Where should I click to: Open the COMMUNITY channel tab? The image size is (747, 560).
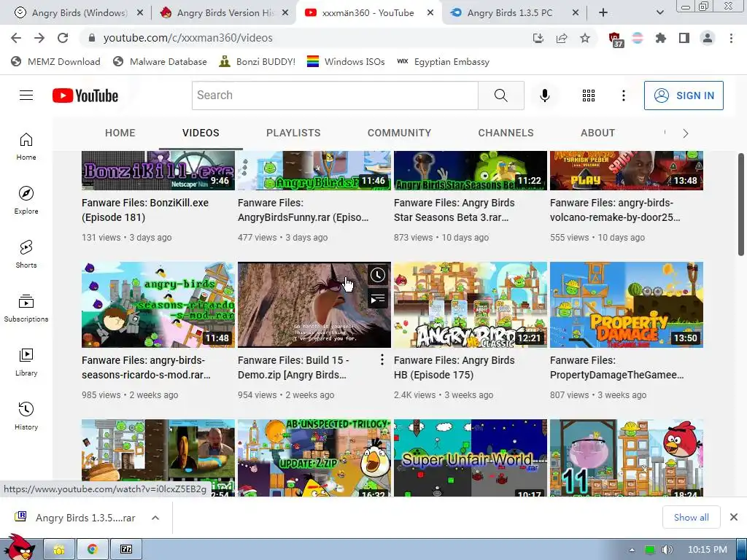(399, 133)
